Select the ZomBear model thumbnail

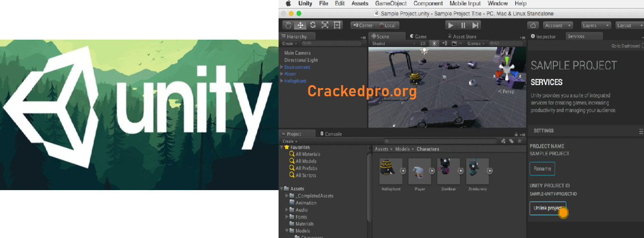[x=449, y=170]
